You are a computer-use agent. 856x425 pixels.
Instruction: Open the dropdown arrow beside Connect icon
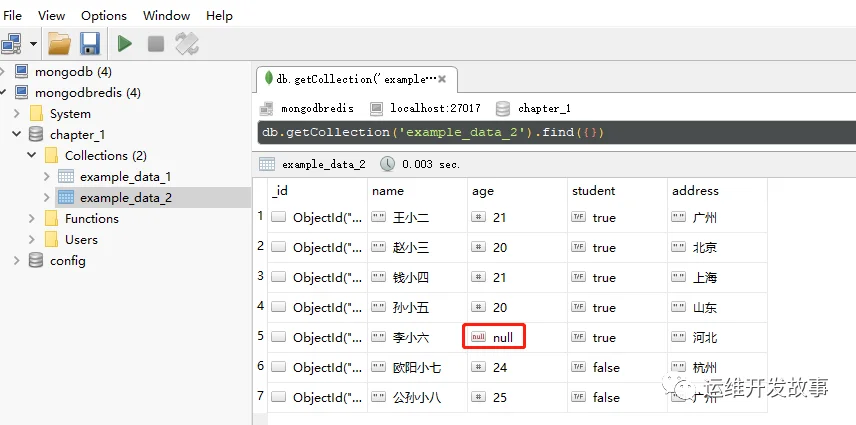[x=33, y=44]
